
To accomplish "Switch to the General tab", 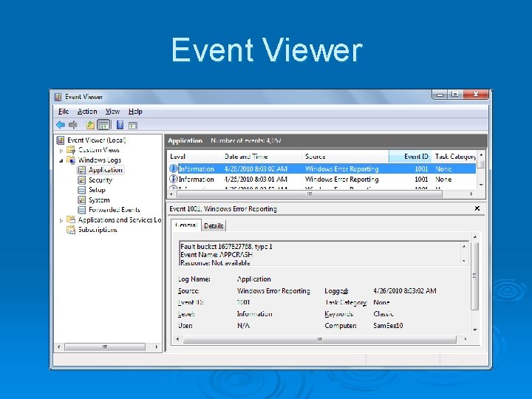I will (x=186, y=225).
